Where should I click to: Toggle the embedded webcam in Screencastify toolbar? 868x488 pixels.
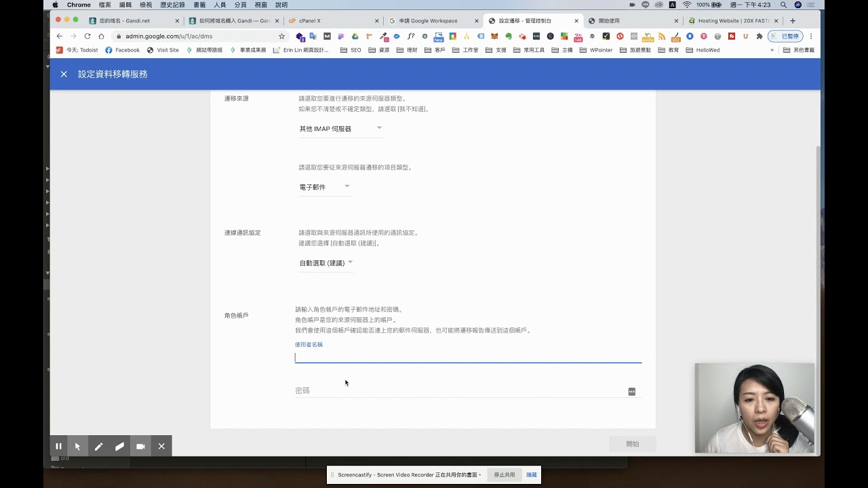coord(140,446)
